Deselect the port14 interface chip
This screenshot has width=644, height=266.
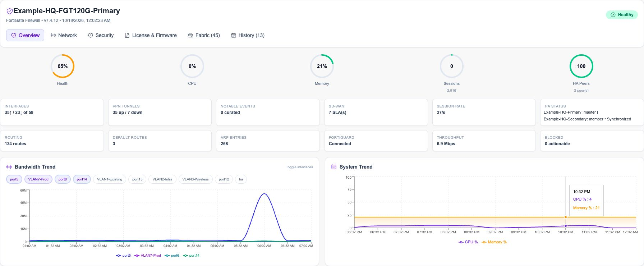pyautogui.click(x=82, y=179)
